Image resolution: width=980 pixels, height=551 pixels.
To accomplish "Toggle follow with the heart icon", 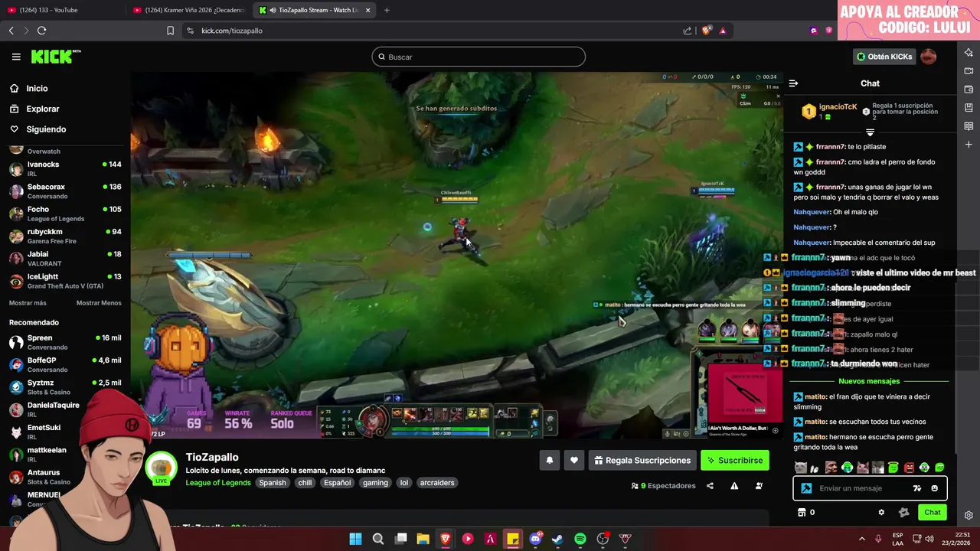I will pos(574,460).
